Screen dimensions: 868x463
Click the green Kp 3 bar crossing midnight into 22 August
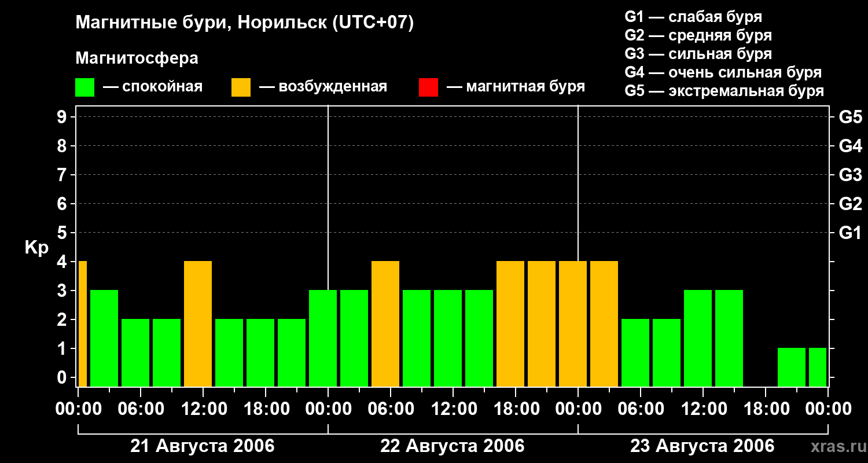(323, 338)
